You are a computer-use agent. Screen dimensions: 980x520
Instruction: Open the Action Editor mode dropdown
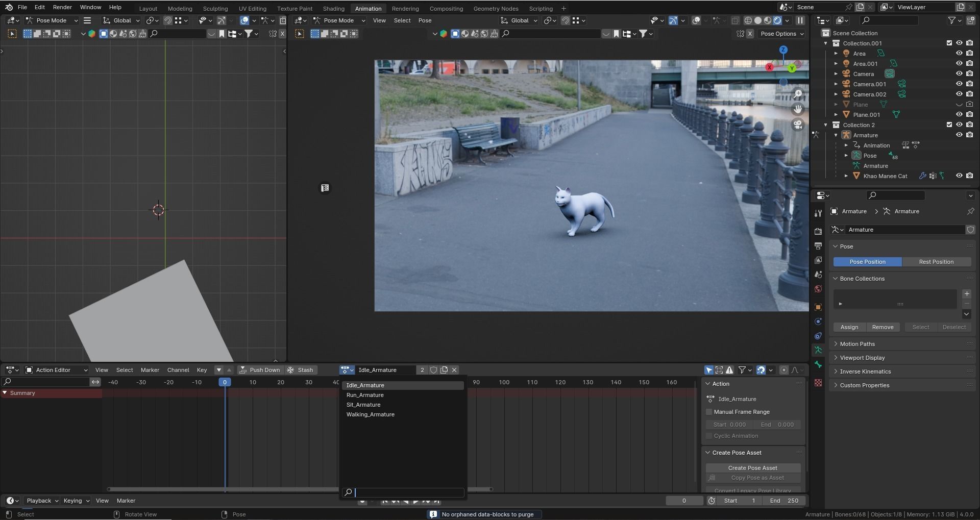(x=57, y=370)
